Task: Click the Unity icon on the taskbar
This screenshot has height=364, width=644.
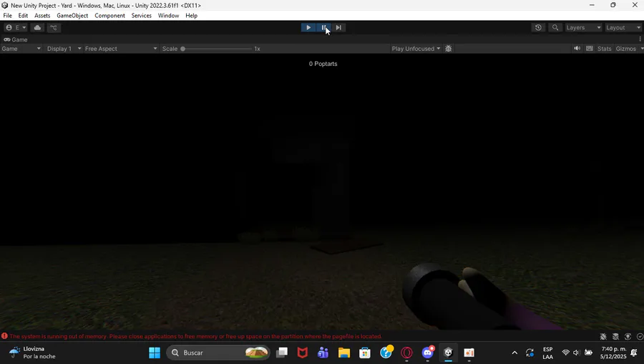Action: coord(448,353)
